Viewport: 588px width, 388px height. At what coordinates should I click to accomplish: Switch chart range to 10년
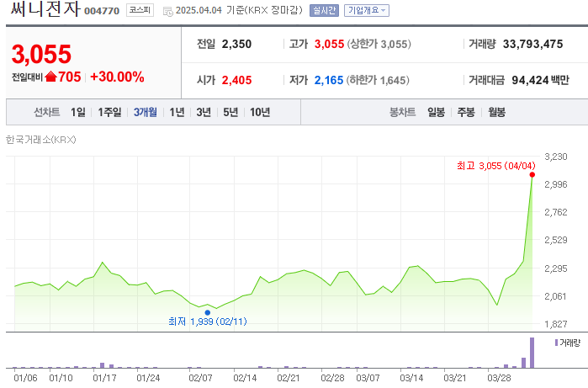260,112
